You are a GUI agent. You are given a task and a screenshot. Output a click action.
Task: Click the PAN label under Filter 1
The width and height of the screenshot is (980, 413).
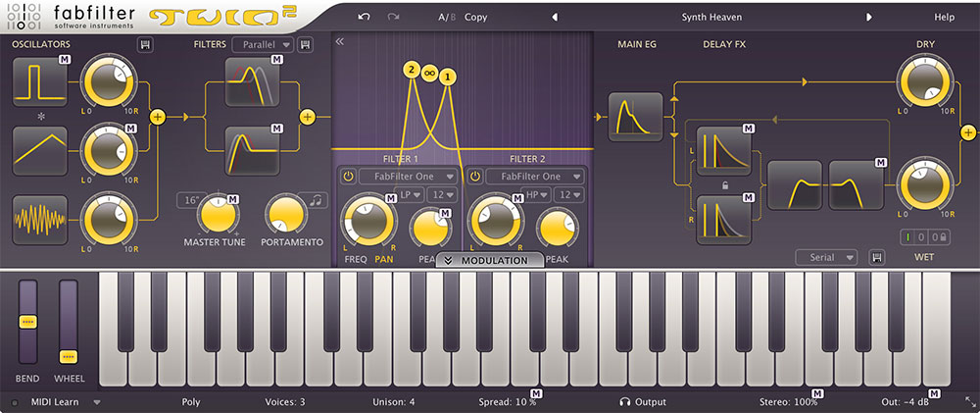[384, 258]
